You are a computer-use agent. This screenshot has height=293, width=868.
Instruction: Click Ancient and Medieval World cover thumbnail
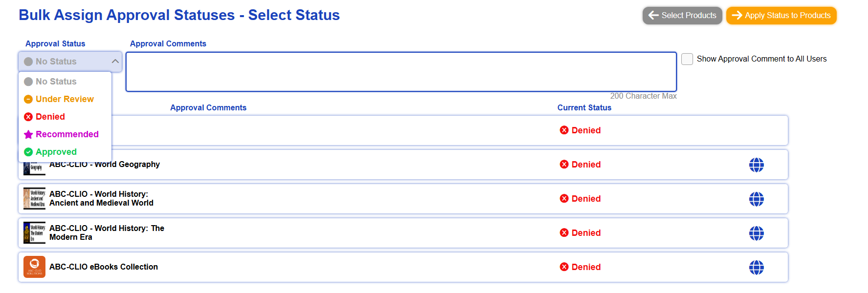tap(34, 199)
